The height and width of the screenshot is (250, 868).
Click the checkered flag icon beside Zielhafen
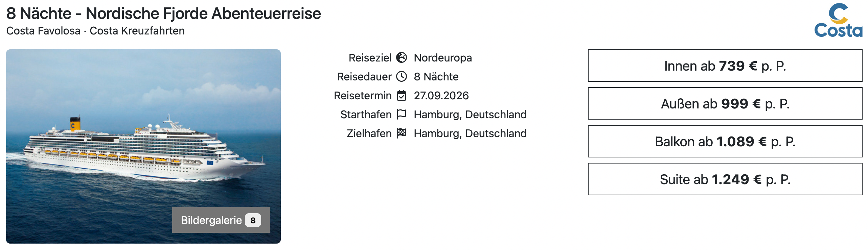(x=402, y=133)
